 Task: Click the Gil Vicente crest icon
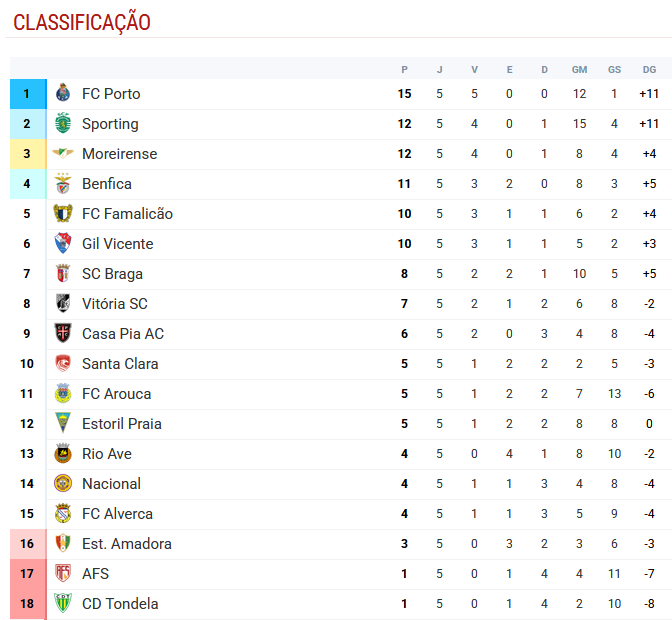click(x=63, y=244)
